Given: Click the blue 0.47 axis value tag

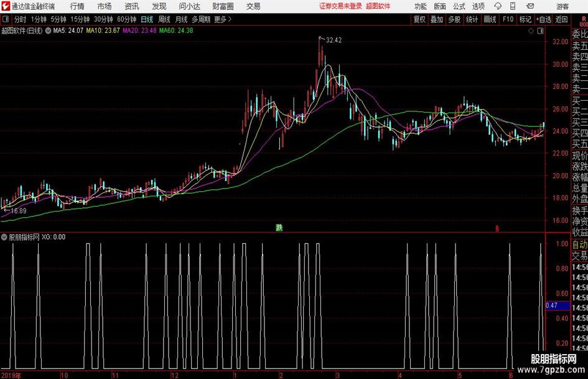Looking at the screenshot, I should point(558,306).
